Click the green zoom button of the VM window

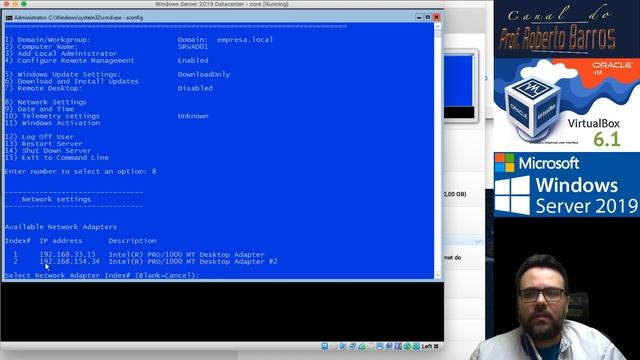[24, 4]
